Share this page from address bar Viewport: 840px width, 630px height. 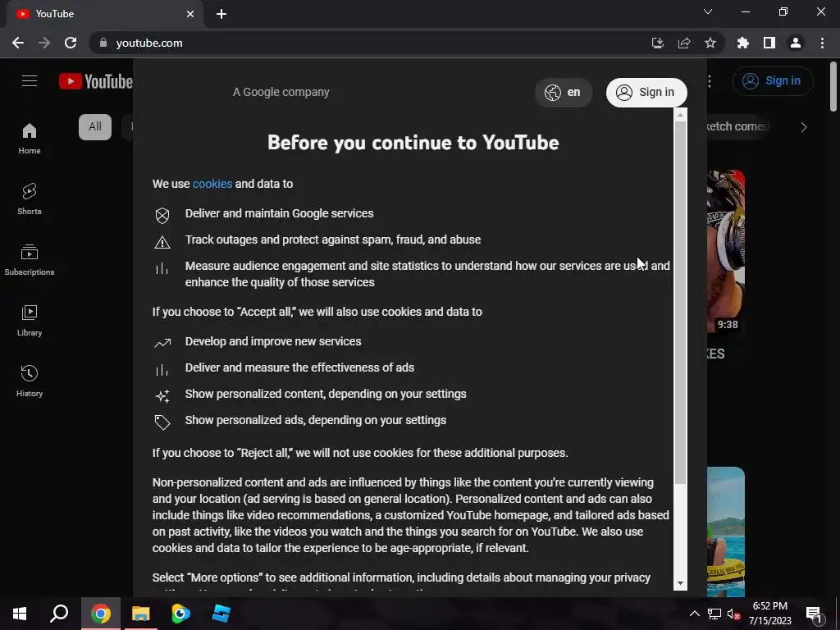click(x=683, y=43)
